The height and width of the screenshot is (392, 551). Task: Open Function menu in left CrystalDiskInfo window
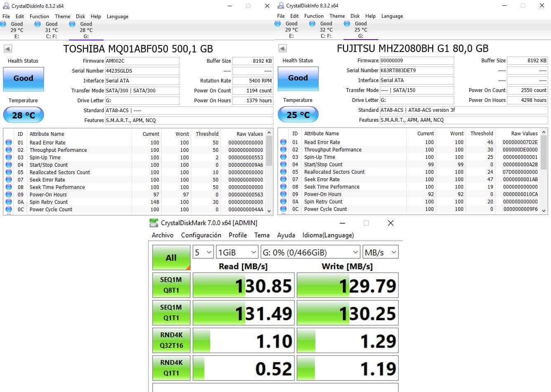(x=39, y=17)
